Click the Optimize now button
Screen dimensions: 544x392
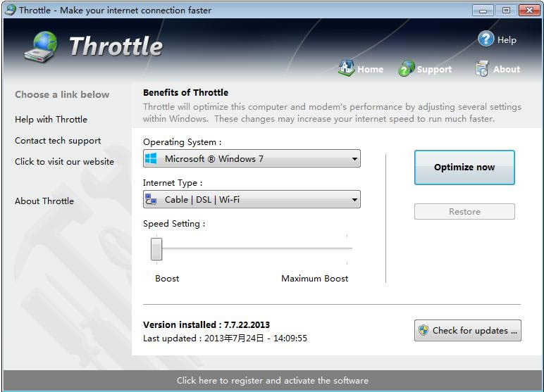click(x=464, y=167)
